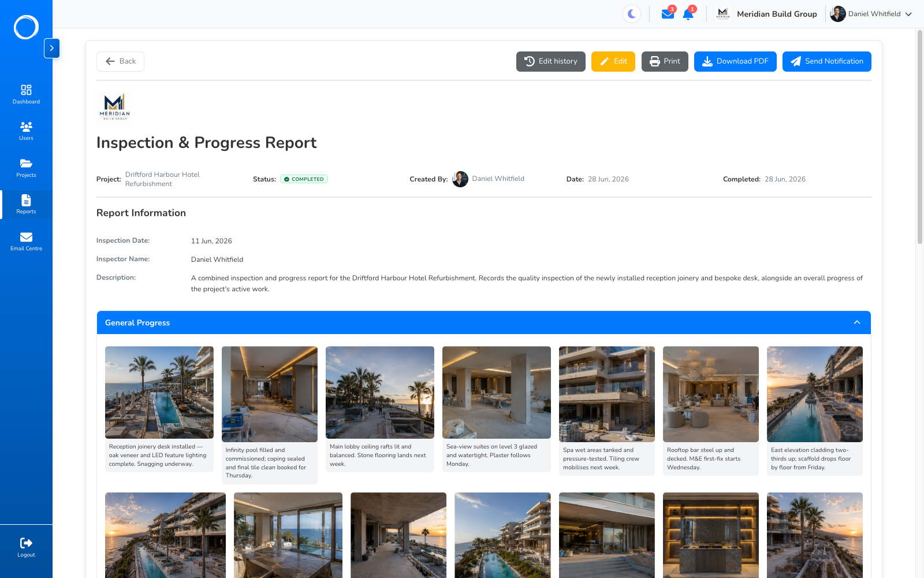Open Edit history
The width and height of the screenshot is (924, 578).
[x=551, y=61]
